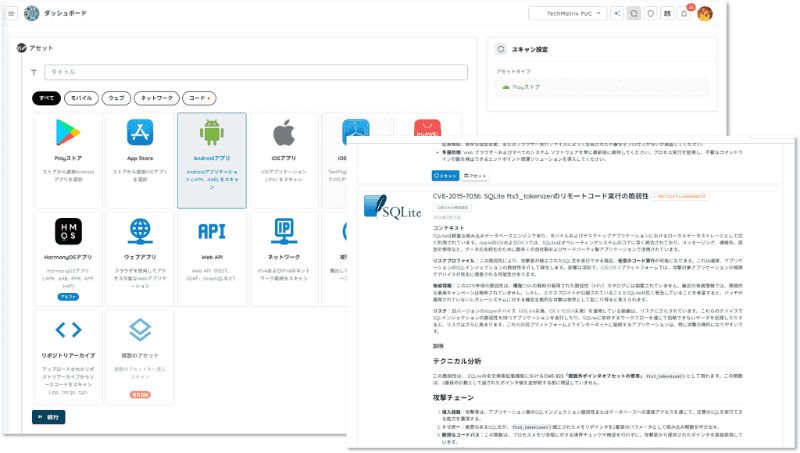800x453 pixels.
Task: Click the team members icon in header
Action: 667,14
